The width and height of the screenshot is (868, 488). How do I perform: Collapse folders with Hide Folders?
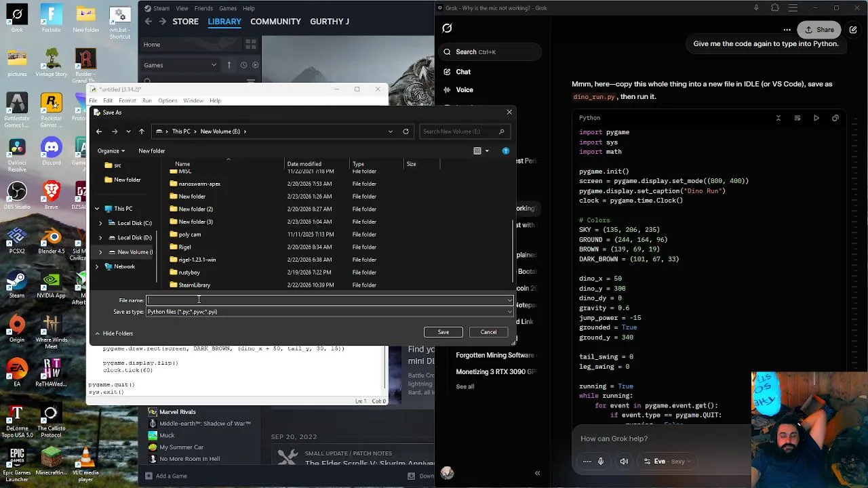pyautogui.click(x=114, y=333)
